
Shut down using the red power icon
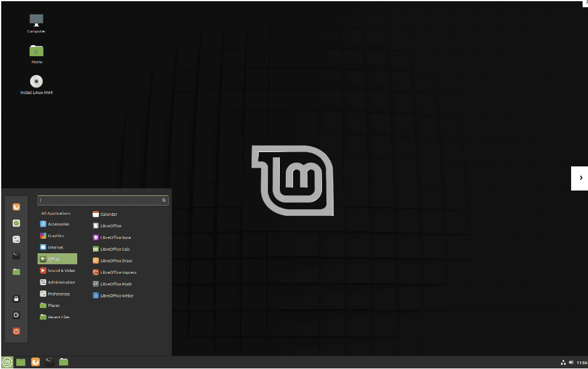[x=16, y=331]
